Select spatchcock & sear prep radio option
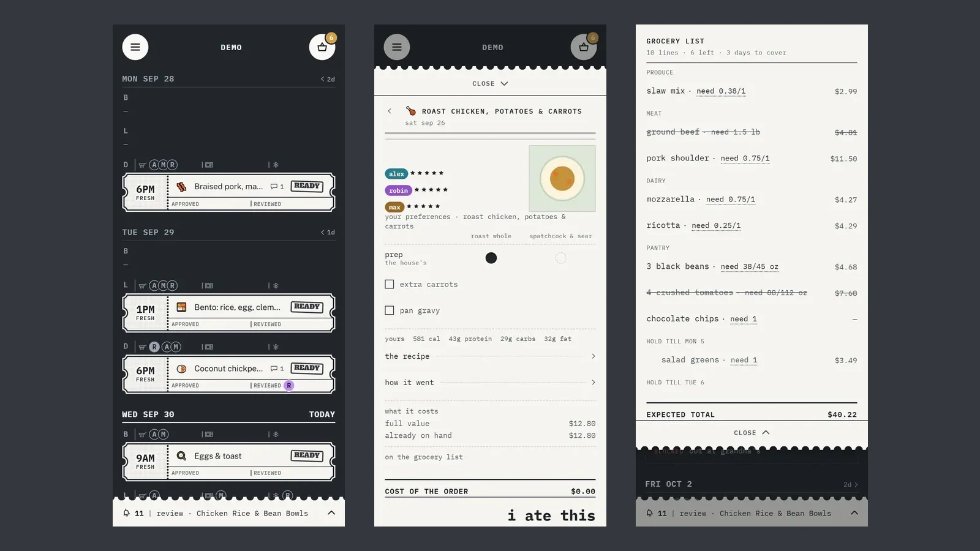980x551 pixels. click(560, 258)
